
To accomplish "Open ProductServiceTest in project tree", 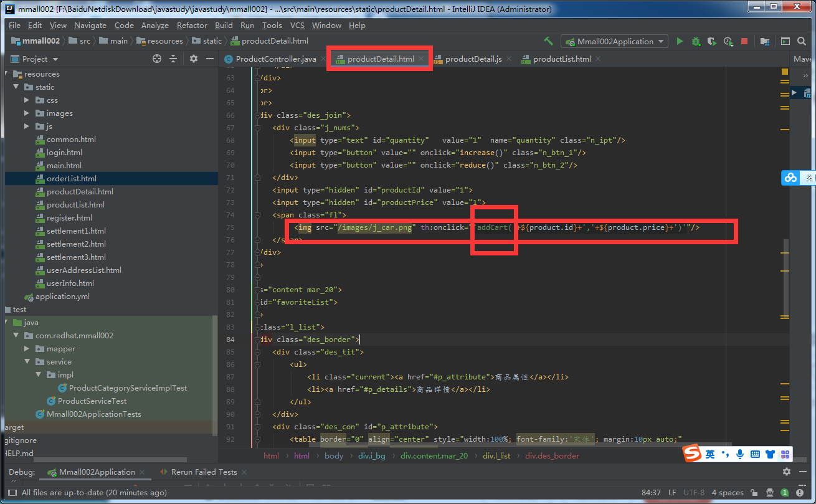I will pos(92,401).
